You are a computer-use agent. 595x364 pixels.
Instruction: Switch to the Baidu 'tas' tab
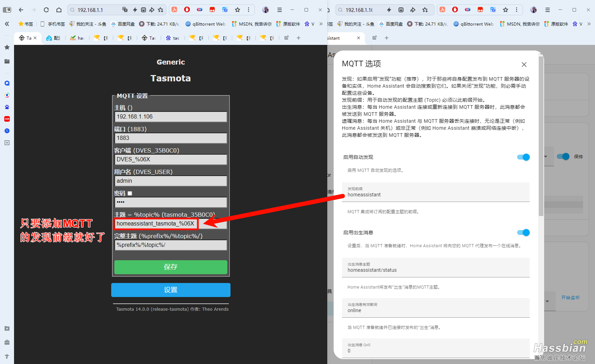pyautogui.click(x=173, y=38)
